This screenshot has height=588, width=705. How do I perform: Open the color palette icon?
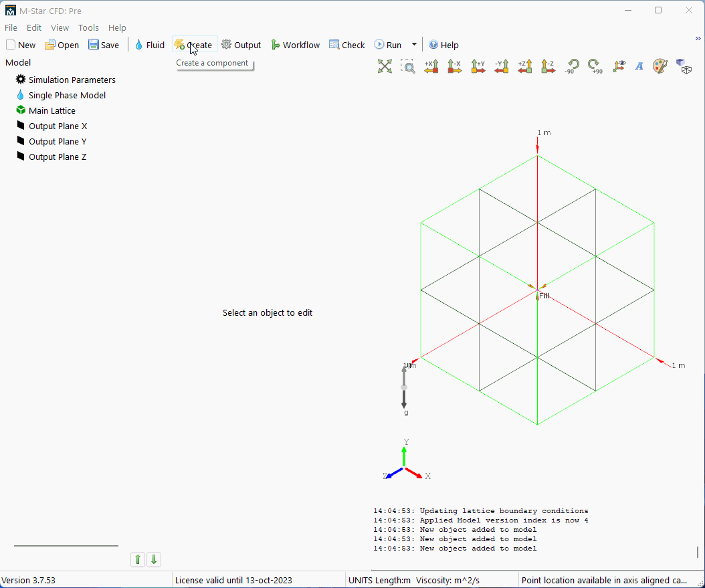(x=660, y=66)
